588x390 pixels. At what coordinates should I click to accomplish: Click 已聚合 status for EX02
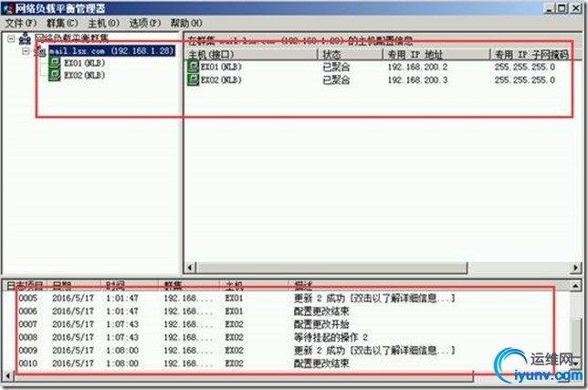336,79
